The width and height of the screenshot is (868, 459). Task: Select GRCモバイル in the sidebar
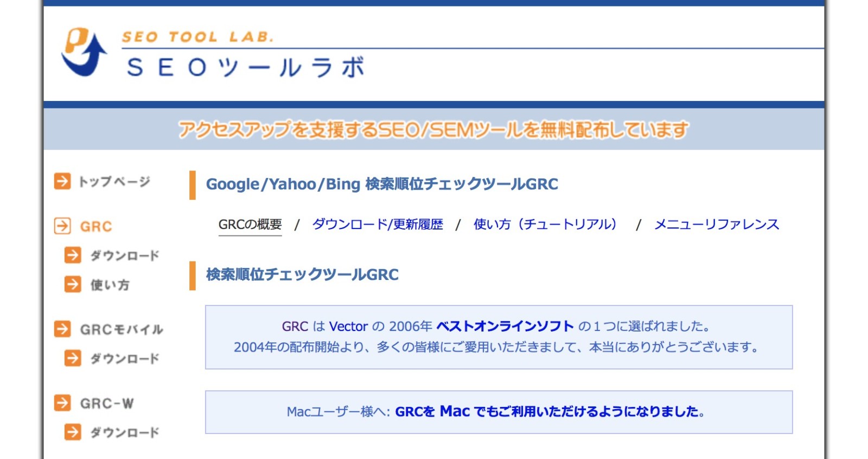pyautogui.click(x=122, y=329)
